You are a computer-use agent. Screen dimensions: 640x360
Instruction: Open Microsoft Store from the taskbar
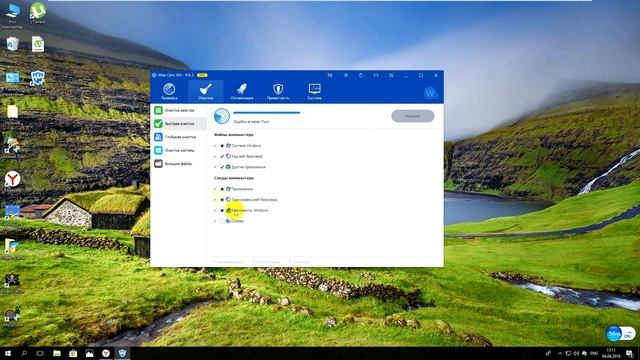[73, 353]
